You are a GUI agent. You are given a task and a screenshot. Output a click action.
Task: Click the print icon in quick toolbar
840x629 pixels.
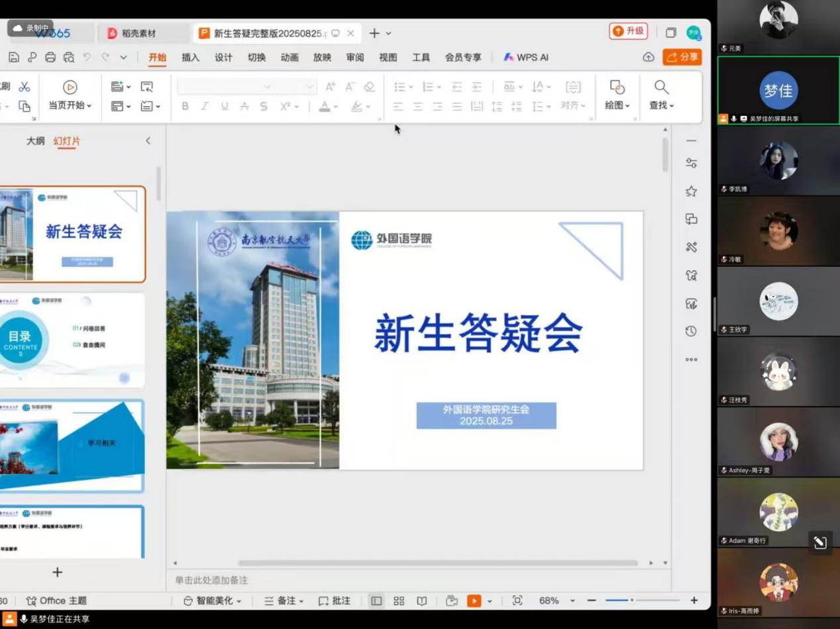coord(50,58)
